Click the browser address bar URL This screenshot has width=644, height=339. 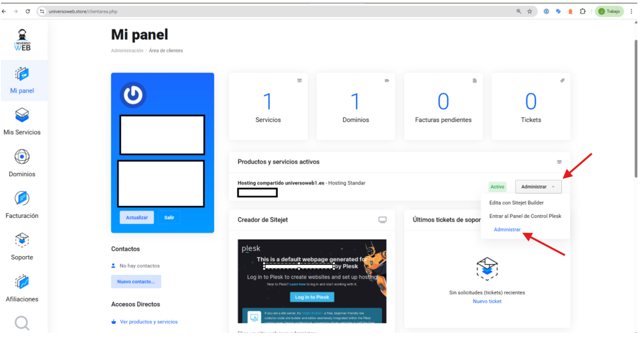(83, 11)
